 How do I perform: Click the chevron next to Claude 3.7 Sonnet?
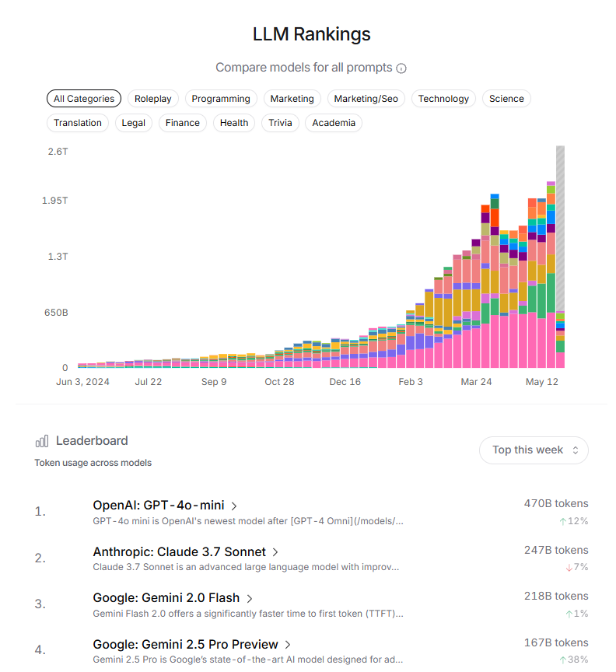click(275, 552)
